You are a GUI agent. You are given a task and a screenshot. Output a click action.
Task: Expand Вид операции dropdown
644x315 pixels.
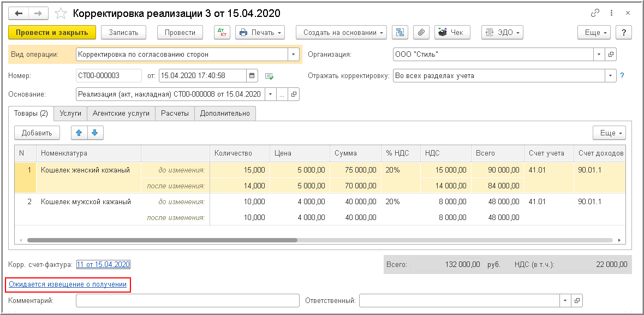pyautogui.click(x=294, y=55)
